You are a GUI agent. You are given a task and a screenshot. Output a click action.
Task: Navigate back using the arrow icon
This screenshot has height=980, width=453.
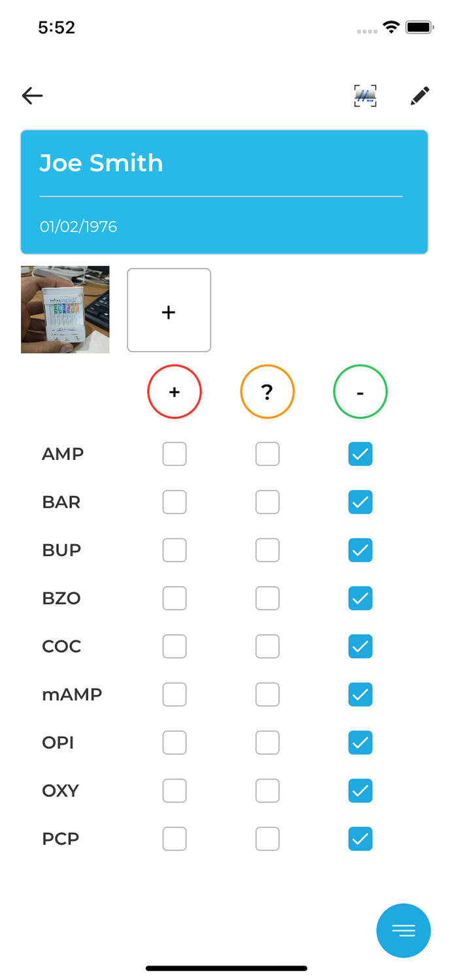(x=31, y=95)
